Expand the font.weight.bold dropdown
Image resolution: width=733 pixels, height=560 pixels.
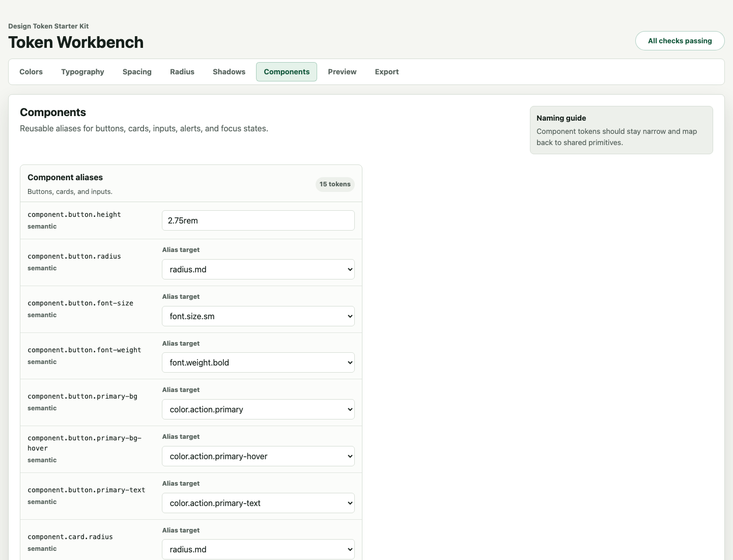click(x=258, y=362)
